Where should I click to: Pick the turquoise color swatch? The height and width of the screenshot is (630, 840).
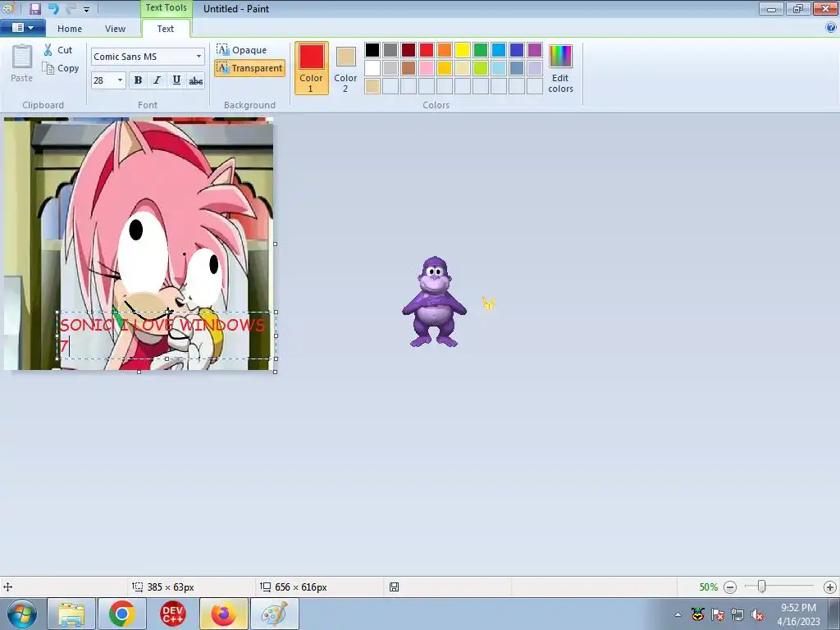(499, 50)
